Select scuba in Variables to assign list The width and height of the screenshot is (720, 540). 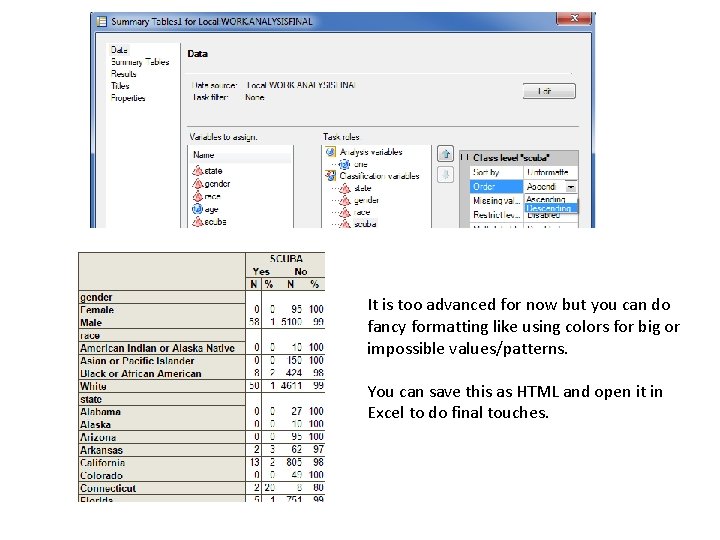click(215, 222)
